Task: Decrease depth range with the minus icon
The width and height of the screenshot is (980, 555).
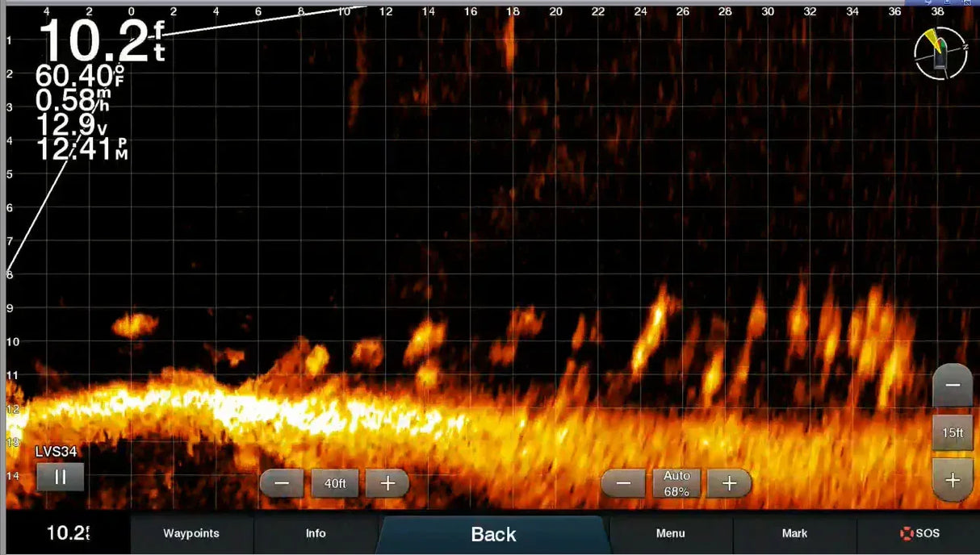Action: coord(282,482)
